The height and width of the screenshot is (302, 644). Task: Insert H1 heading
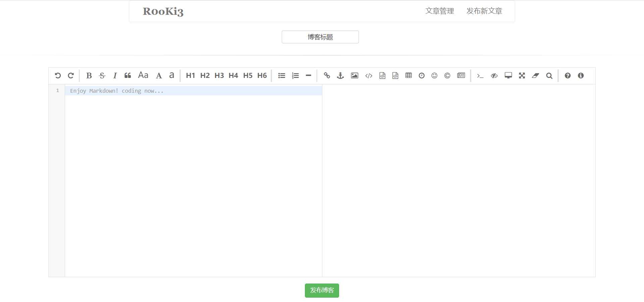pos(191,76)
